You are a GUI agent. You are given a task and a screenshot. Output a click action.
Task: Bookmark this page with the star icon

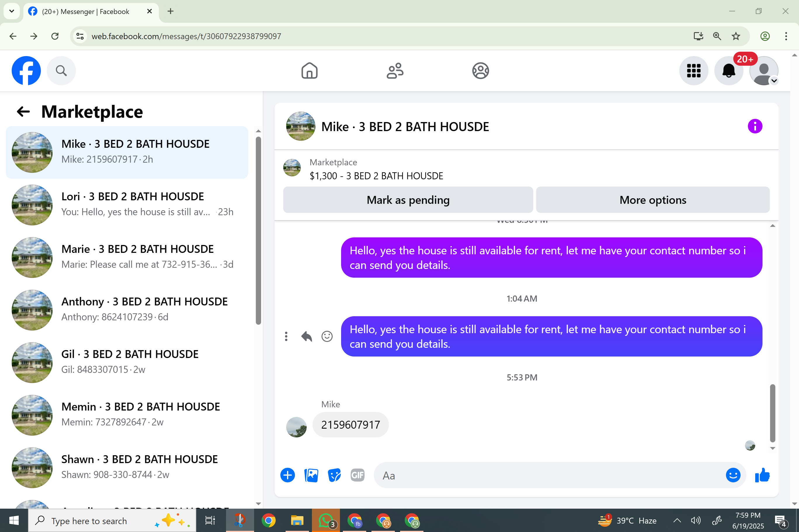pyautogui.click(x=736, y=36)
